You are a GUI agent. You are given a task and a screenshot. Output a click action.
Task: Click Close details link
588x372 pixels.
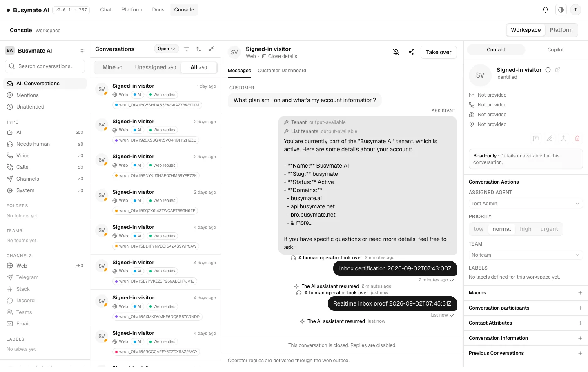tap(280, 56)
